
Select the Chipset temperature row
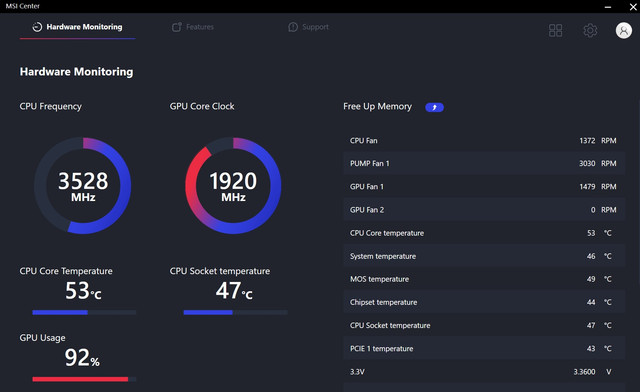click(x=484, y=302)
